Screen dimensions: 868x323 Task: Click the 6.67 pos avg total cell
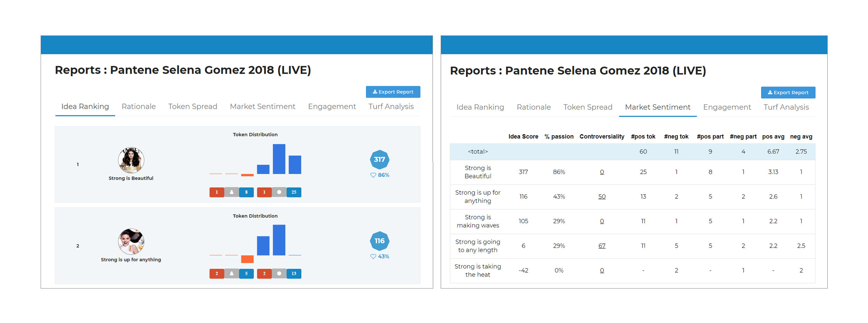pyautogui.click(x=773, y=152)
